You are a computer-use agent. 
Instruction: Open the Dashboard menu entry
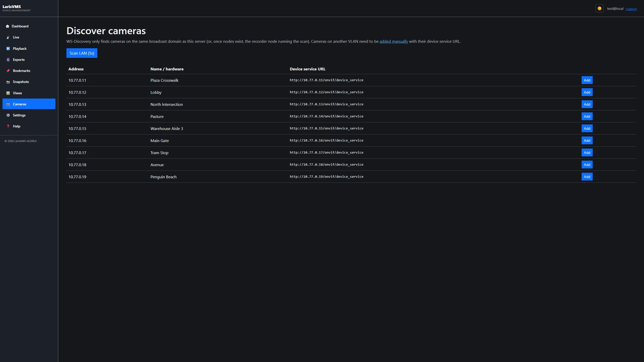tap(29, 26)
